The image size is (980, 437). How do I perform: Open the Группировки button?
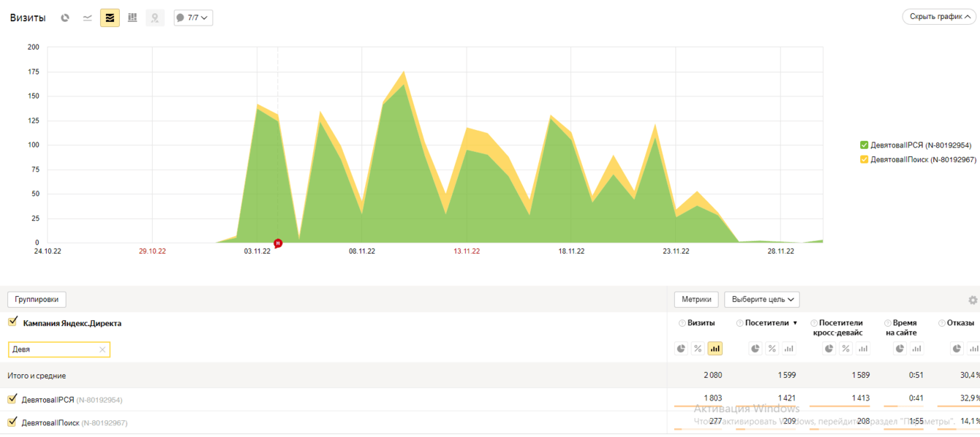[37, 300]
